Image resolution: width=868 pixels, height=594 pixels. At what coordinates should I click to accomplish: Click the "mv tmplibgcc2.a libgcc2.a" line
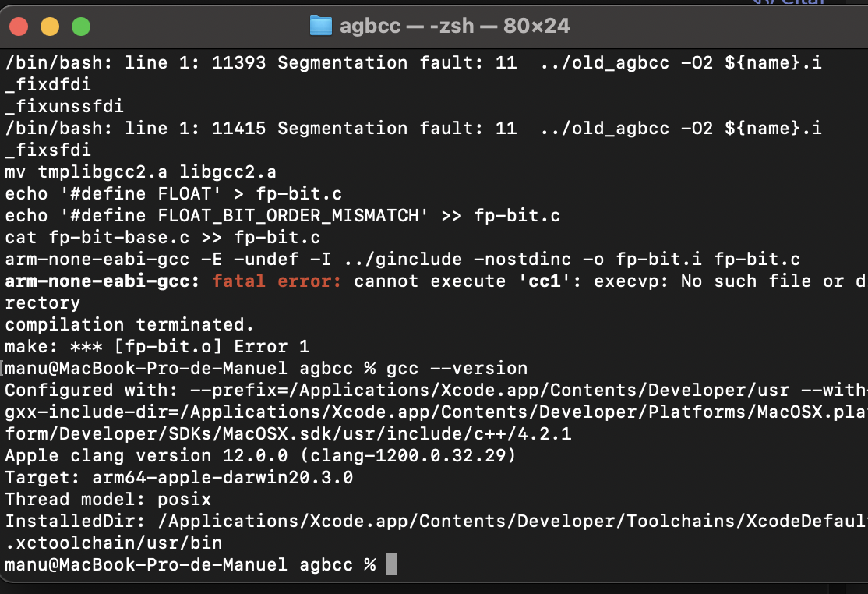tap(140, 171)
